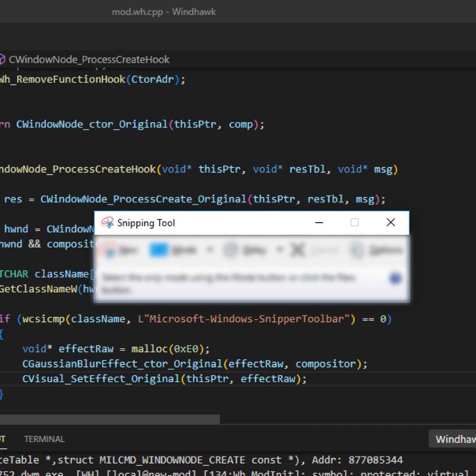Click the Snipping Tool title text
Screen dimensions: 476x476
[x=146, y=223]
